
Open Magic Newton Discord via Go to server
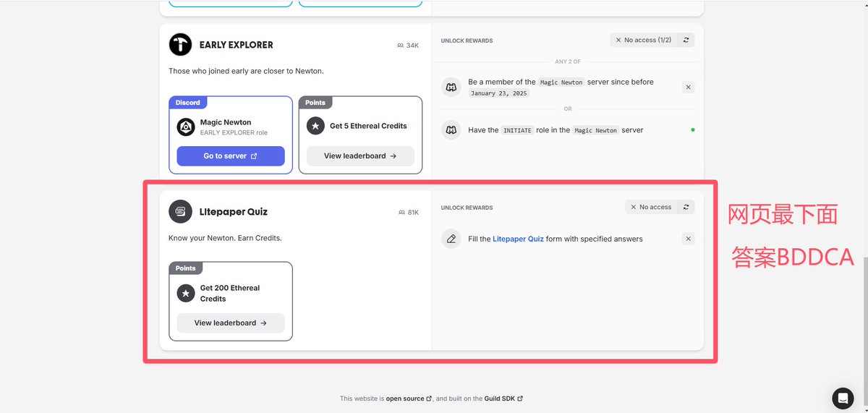[231, 156]
